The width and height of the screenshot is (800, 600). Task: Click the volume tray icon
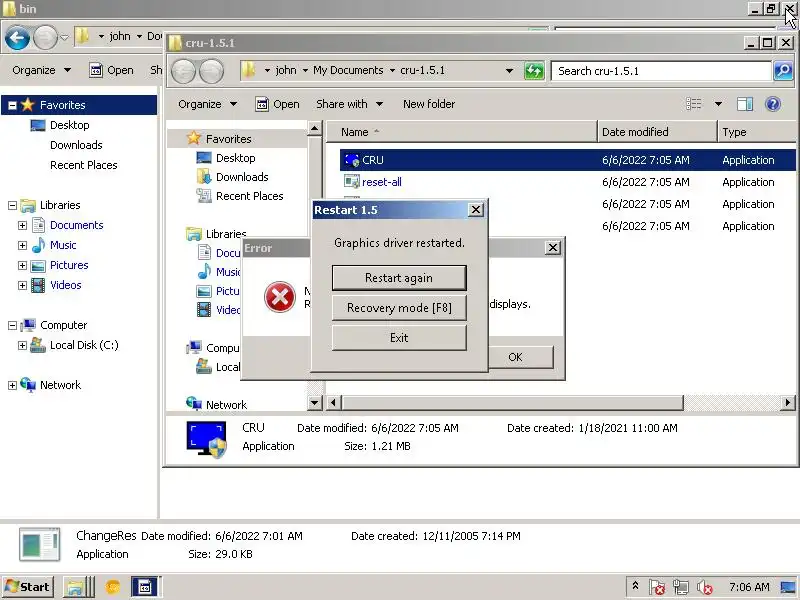[x=704, y=587]
